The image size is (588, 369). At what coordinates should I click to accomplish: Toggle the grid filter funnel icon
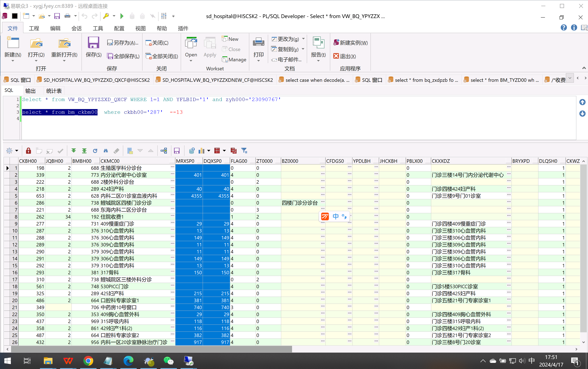point(244,151)
